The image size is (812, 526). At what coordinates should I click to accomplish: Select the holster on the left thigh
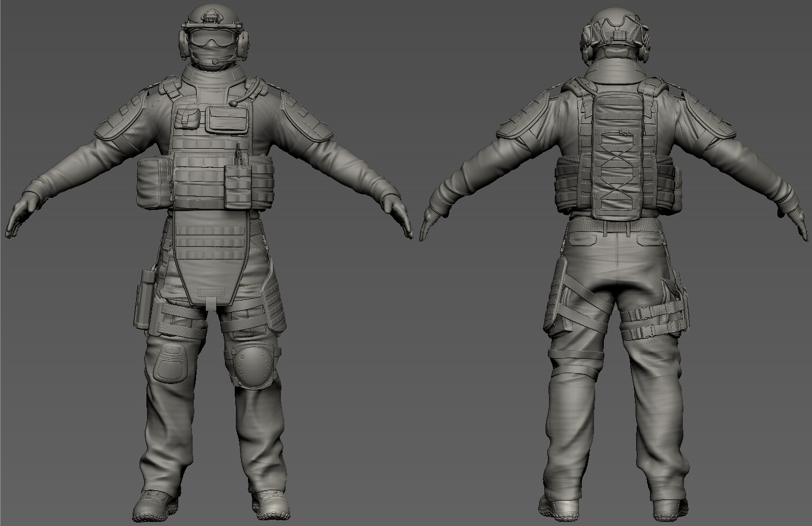[144, 300]
